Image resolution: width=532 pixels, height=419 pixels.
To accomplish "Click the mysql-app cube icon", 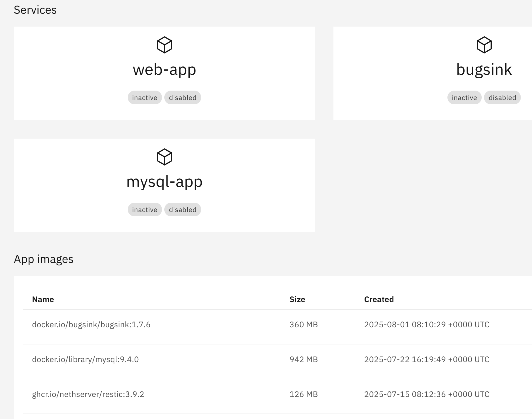I will [x=164, y=157].
